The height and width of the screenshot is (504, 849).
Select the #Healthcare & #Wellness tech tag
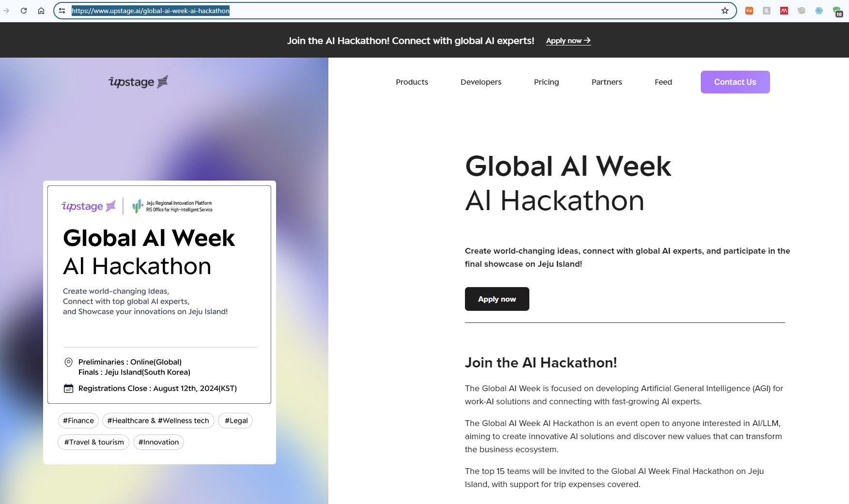pyautogui.click(x=158, y=421)
